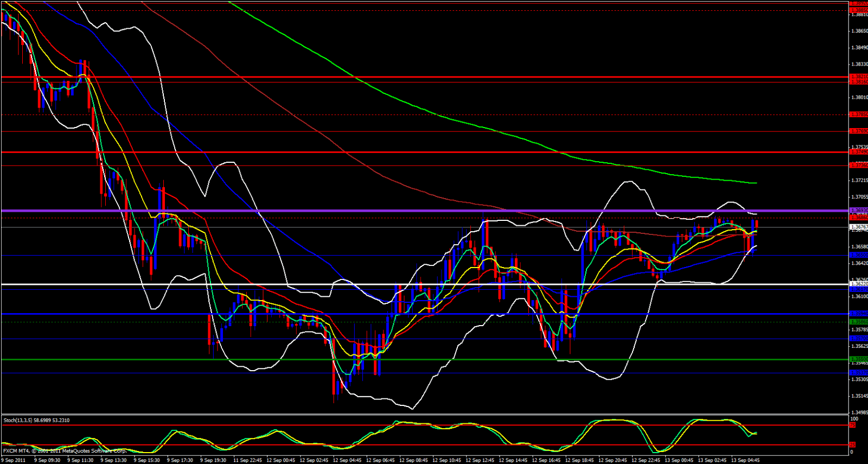Viewport: 868px width, 464px height.
Task: Click the FXCM MT4 copyright text
Action: click(64, 451)
